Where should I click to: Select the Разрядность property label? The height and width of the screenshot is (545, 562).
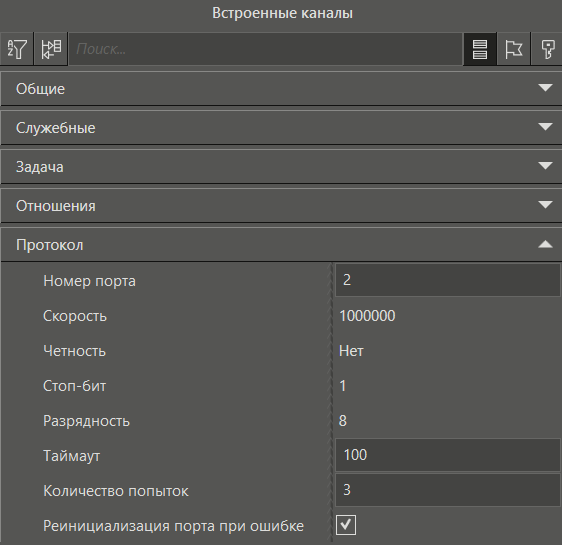(86, 421)
